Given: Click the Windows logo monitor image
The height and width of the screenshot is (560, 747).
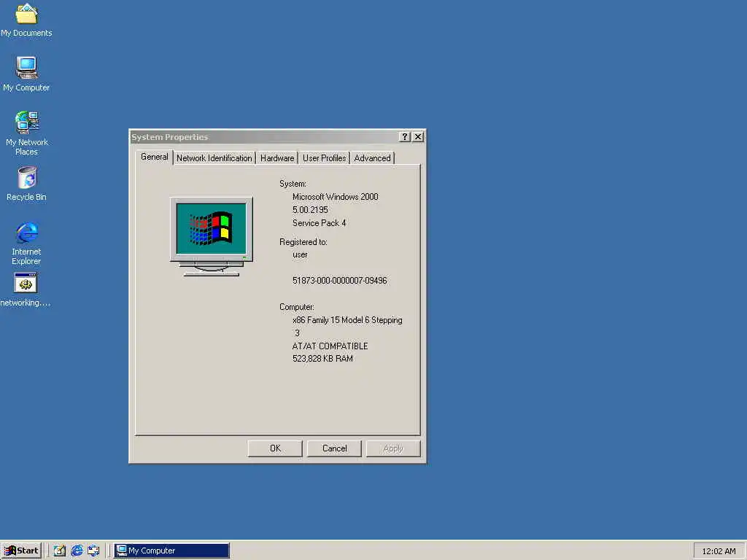Looking at the screenshot, I should [x=211, y=236].
